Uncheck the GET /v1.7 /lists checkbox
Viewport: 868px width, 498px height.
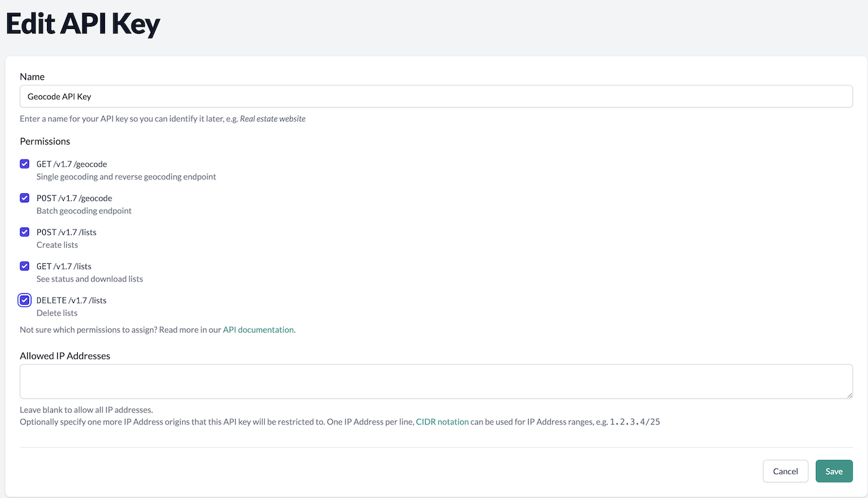(25, 266)
